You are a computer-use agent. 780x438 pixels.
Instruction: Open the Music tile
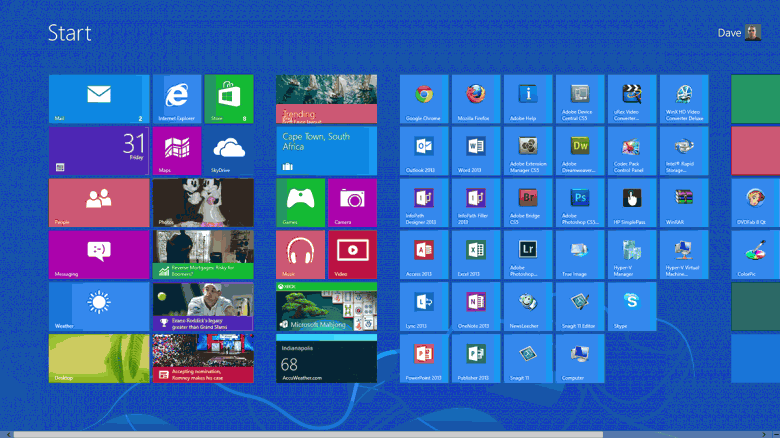pyautogui.click(x=300, y=255)
